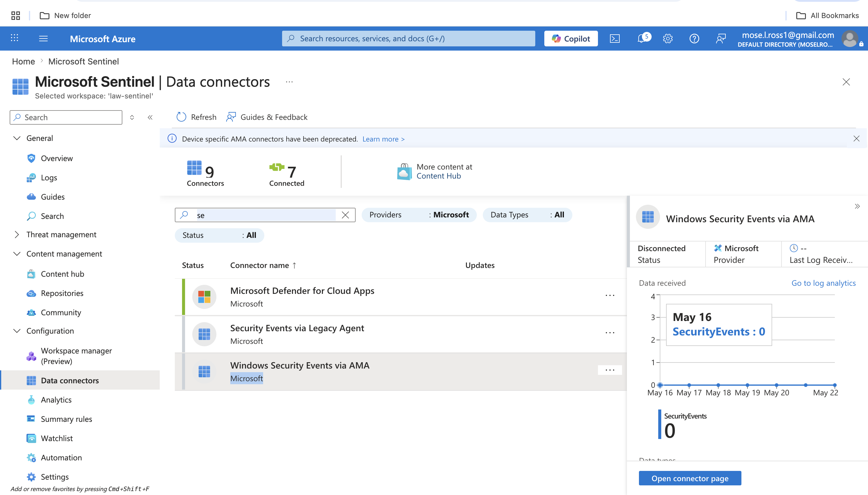The height and width of the screenshot is (495, 868).
Task: Go to Home breadcrumb
Action: [x=24, y=61]
